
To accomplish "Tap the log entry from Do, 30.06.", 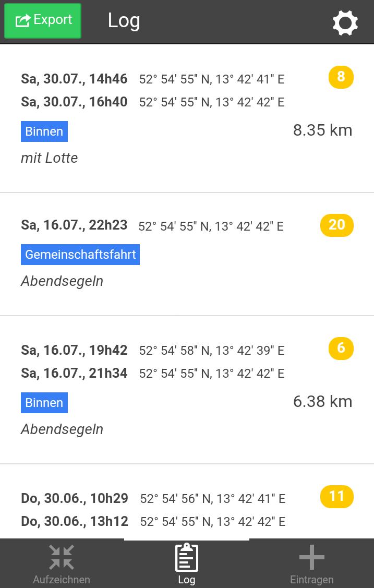I will click(x=156, y=509).
